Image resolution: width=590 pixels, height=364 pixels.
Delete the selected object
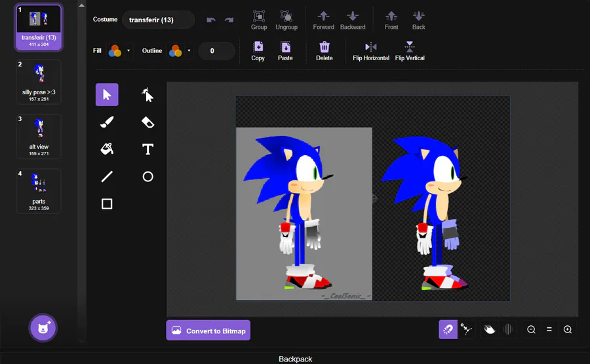[x=324, y=51]
